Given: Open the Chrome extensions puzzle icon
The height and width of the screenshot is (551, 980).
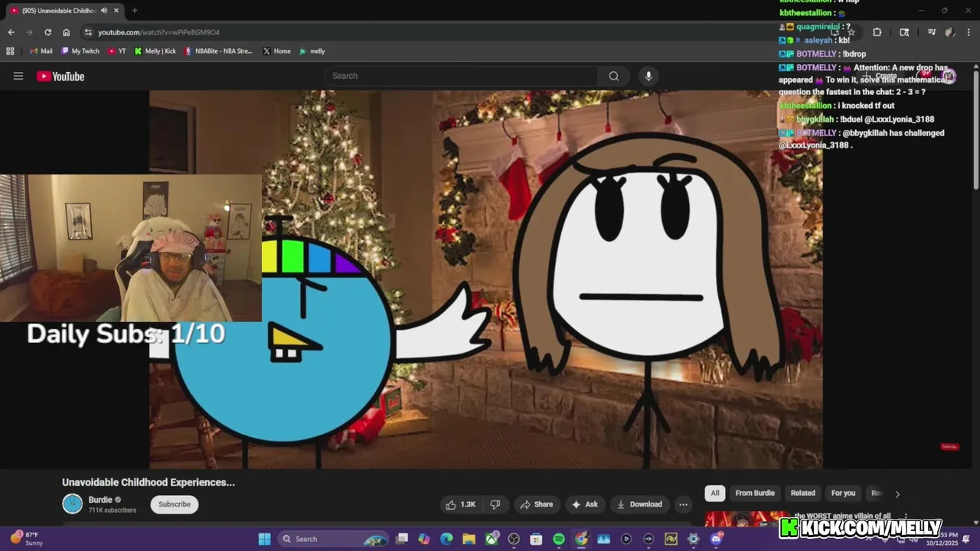Looking at the screenshot, I should [877, 32].
